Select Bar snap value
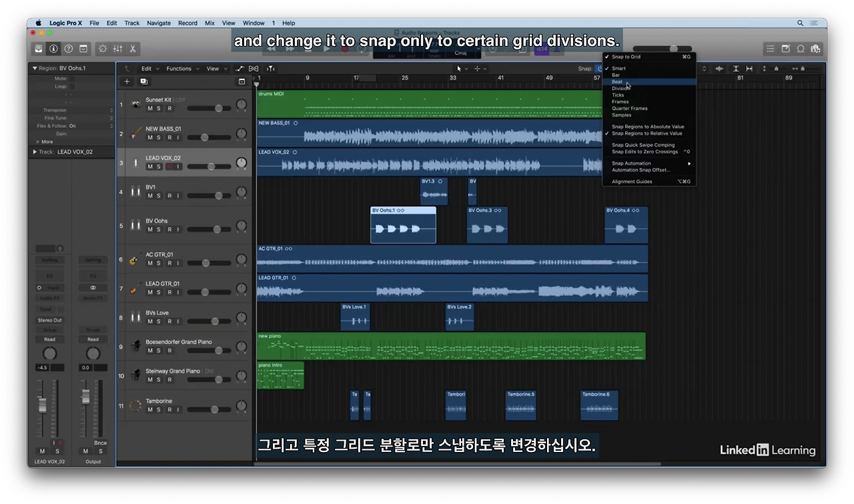 (650, 75)
